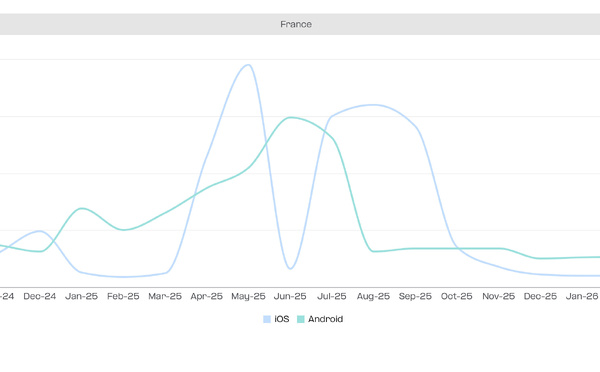This screenshot has width=600, height=372.
Task: Click the Dec-24 axis label
Action: click(x=40, y=296)
